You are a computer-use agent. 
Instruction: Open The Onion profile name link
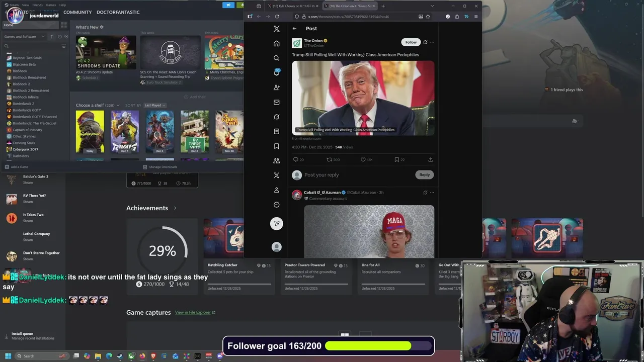(313, 41)
